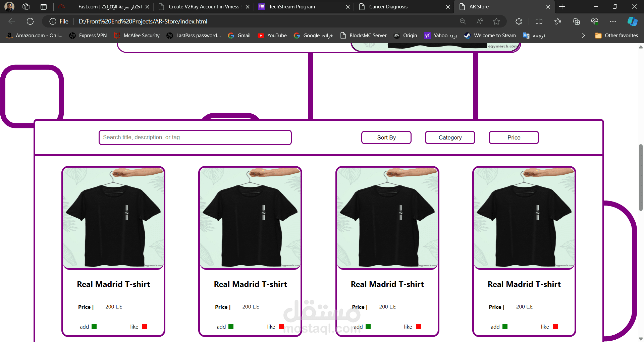This screenshot has height=342, width=644.
Task: Click red like box on fourth card
Action: [555, 326]
